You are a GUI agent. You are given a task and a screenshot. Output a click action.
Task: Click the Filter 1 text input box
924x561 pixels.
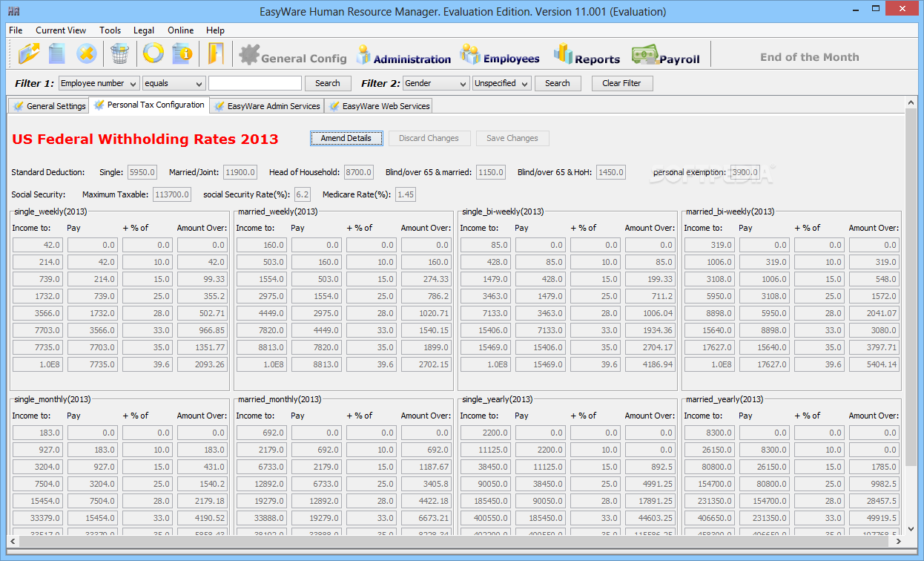(255, 83)
